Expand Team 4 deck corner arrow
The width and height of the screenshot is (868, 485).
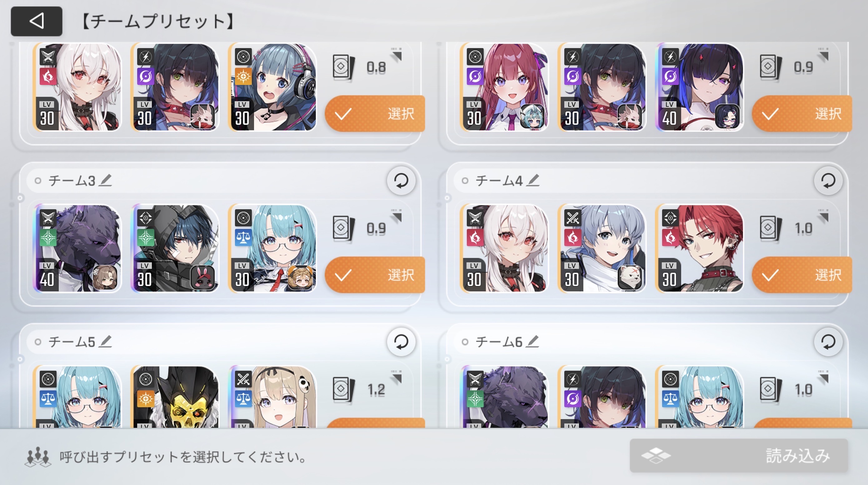pos(824,216)
